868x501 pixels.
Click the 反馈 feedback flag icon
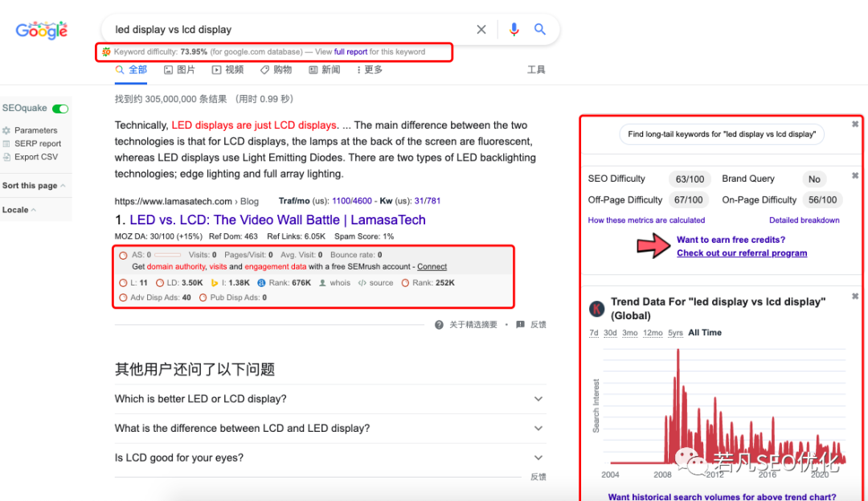pos(520,324)
